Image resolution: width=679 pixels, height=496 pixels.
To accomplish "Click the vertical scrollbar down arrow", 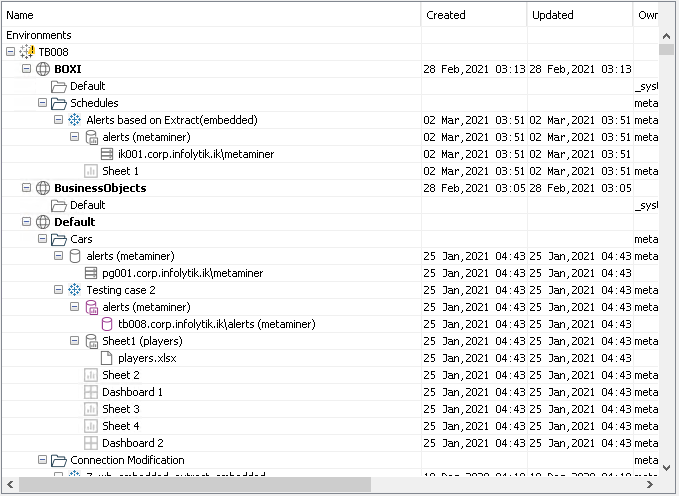I will (x=666, y=468).
